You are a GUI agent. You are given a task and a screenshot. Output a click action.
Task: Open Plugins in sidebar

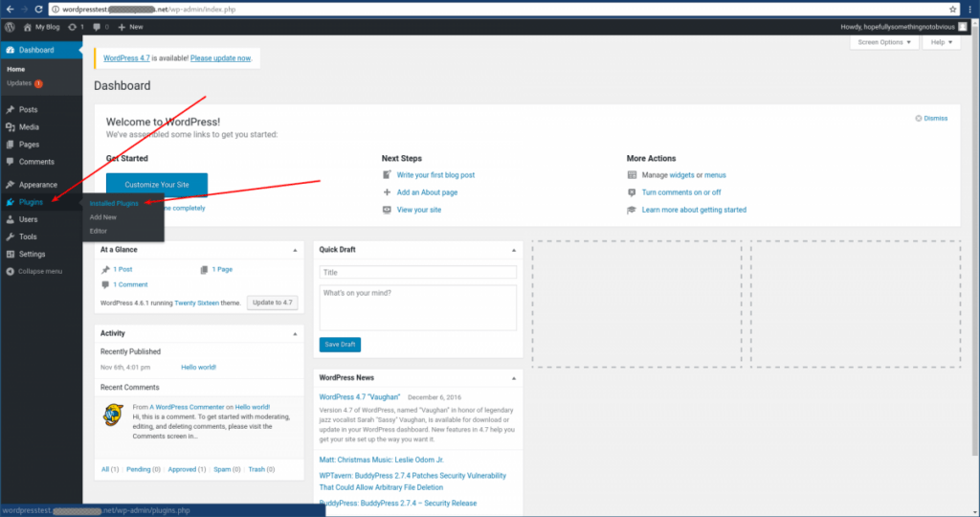pos(41,202)
